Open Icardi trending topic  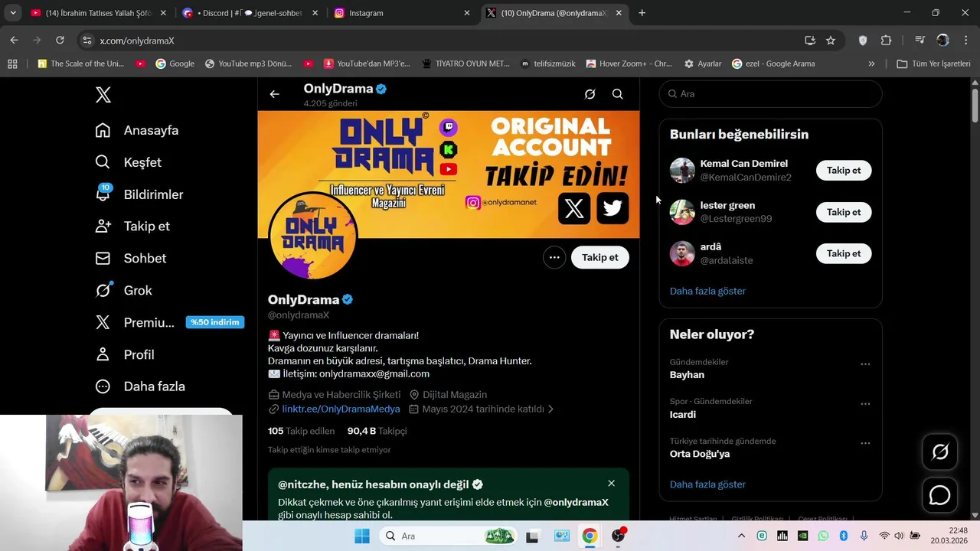683,415
